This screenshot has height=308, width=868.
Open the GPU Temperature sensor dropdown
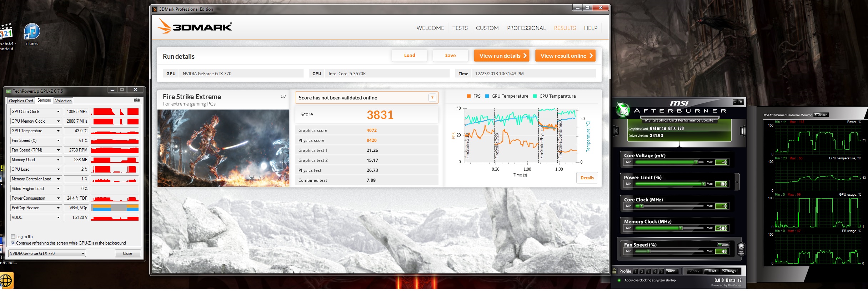[x=58, y=131]
